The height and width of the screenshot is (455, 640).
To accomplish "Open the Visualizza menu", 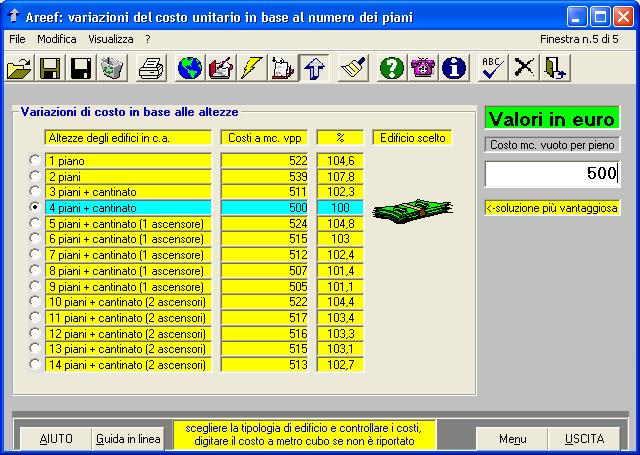I will (110, 38).
